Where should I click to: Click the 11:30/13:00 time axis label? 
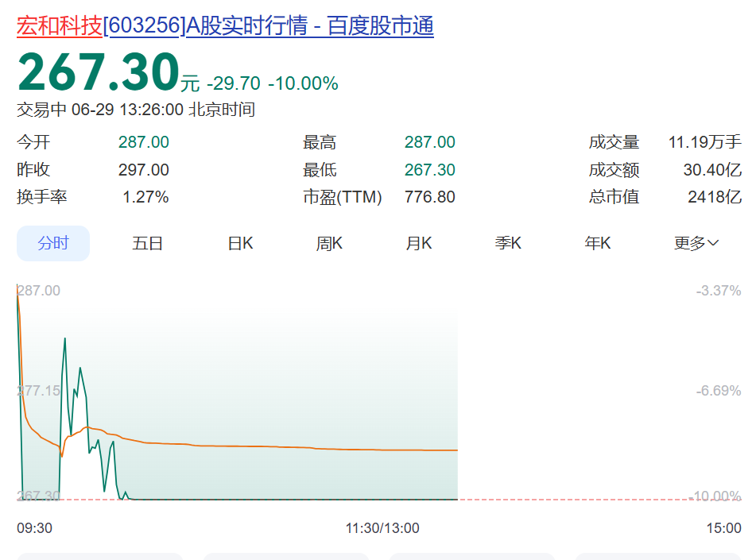382,528
